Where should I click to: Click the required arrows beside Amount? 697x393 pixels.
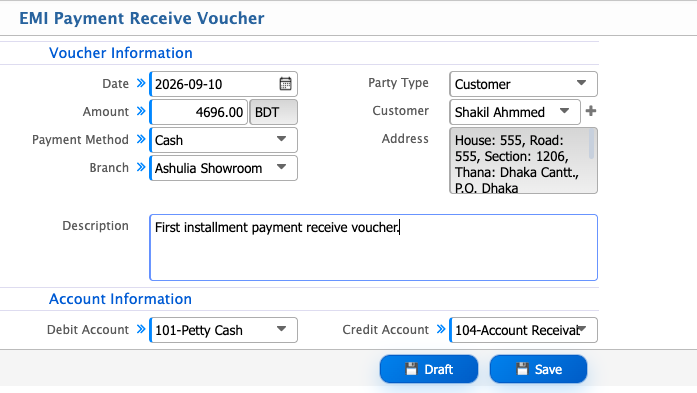click(141, 111)
